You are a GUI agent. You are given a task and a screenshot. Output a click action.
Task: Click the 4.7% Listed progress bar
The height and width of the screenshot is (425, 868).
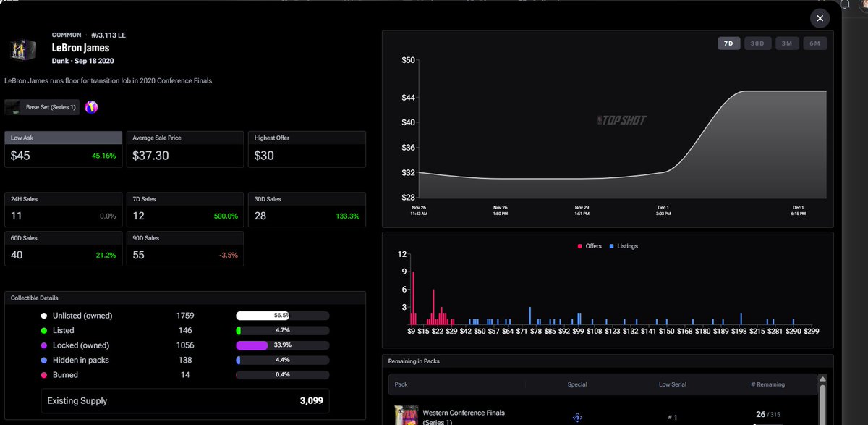(283, 330)
